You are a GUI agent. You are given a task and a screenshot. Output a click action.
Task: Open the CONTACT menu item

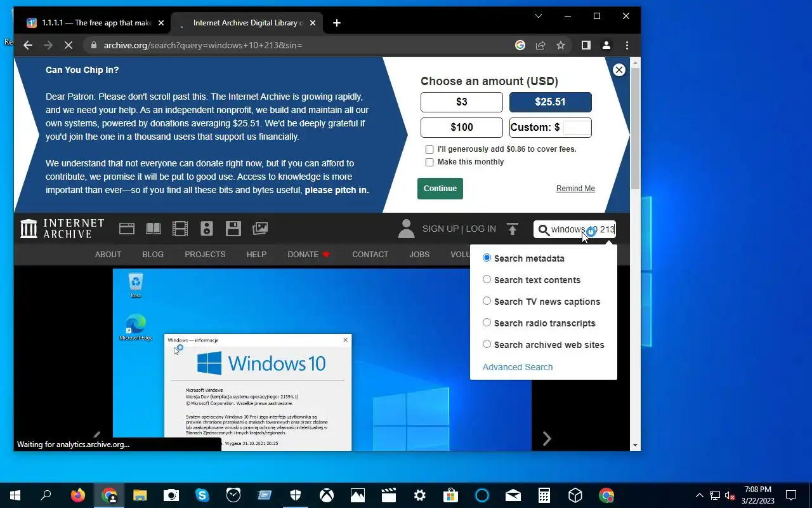370,254
